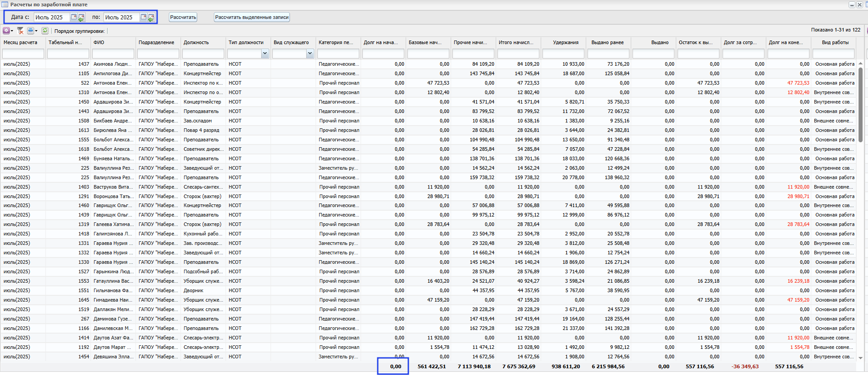Click red debt value '47 723,53' for Антонова
The image size is (868, 375).
click(x=798, y=83)
